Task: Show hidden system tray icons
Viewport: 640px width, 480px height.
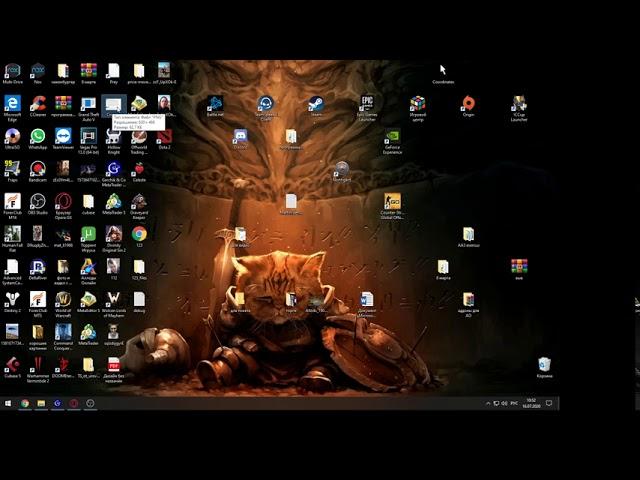Action: click(488, 403)
